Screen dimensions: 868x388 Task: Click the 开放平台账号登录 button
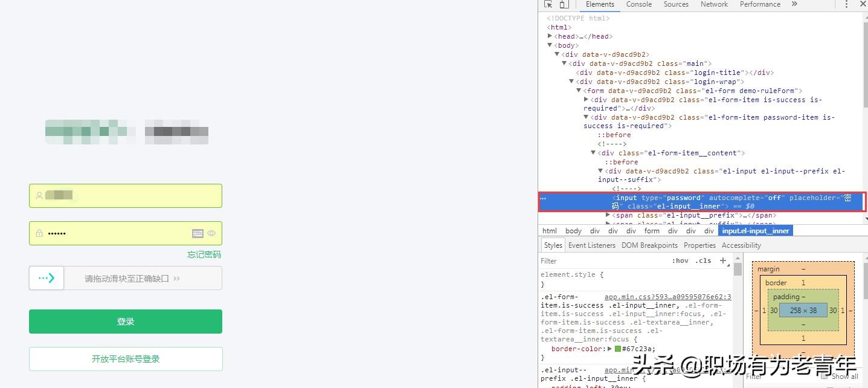(x=126, y=359)
